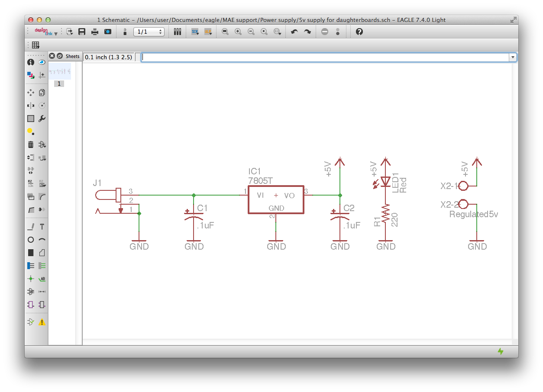Image resolution: width=543 pixels, height=392 pixels.
Task: Run the ERC check via the warning icon
Action: [x=42, y=321]
